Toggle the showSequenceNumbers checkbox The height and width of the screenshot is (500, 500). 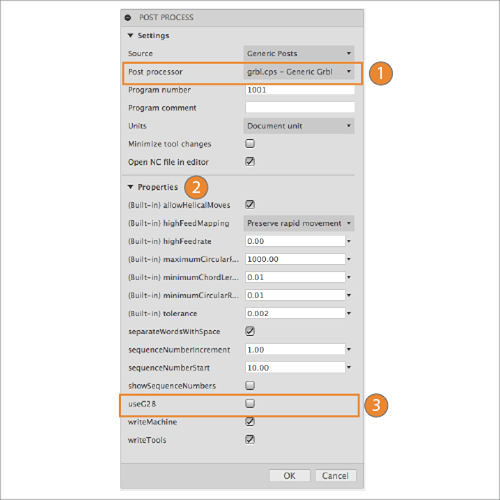pos(250,385)
